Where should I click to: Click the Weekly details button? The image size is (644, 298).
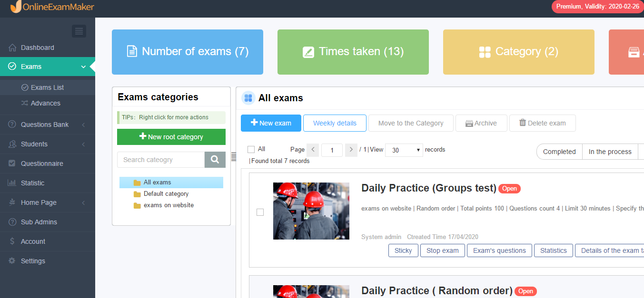(335, 123)
